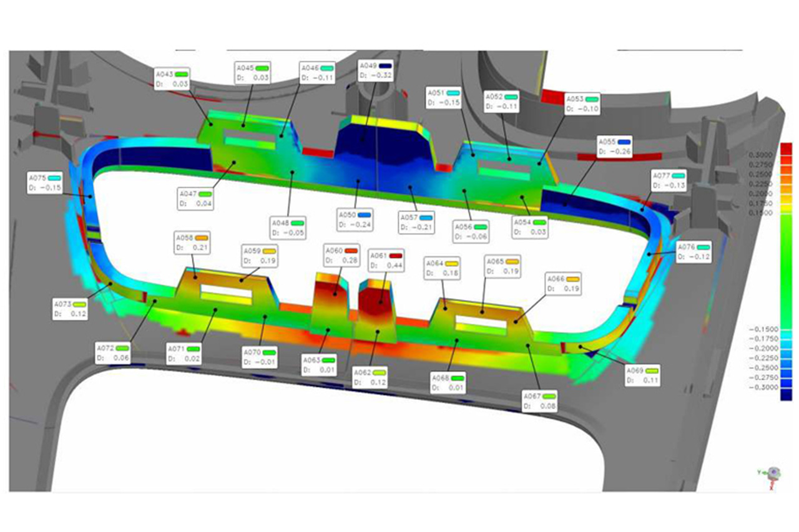Click the green middle band of color legend

786,271
